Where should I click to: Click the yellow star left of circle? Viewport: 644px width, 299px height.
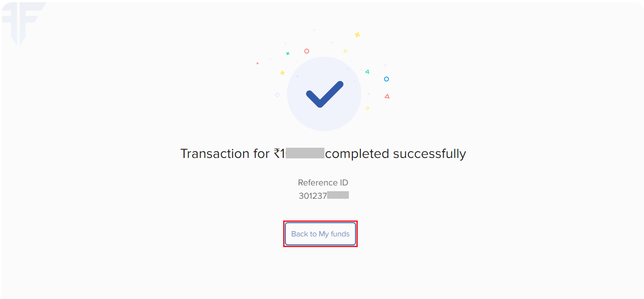[282, 73]
